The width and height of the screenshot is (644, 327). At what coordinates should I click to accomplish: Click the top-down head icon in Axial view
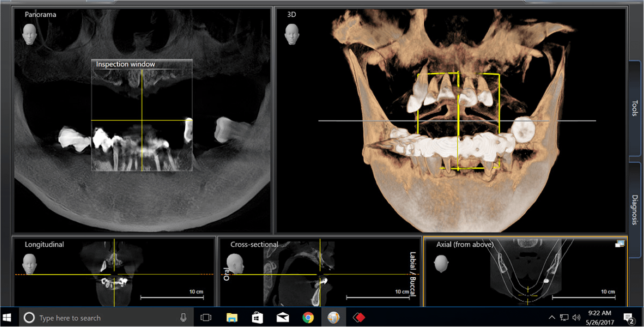click(x=441, y=263)
